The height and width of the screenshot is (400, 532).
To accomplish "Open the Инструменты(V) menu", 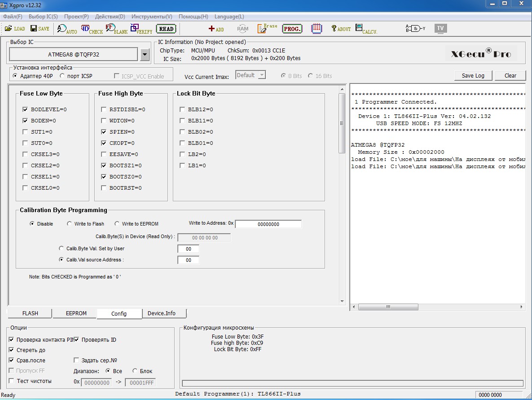I will pos(152,17).
